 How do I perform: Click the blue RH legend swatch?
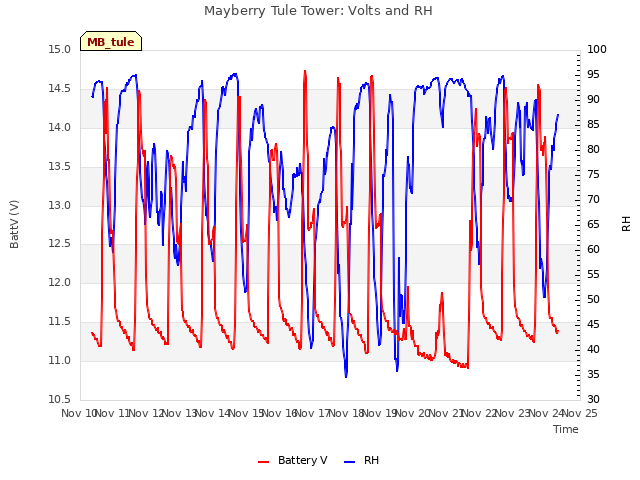click(350, 462)
